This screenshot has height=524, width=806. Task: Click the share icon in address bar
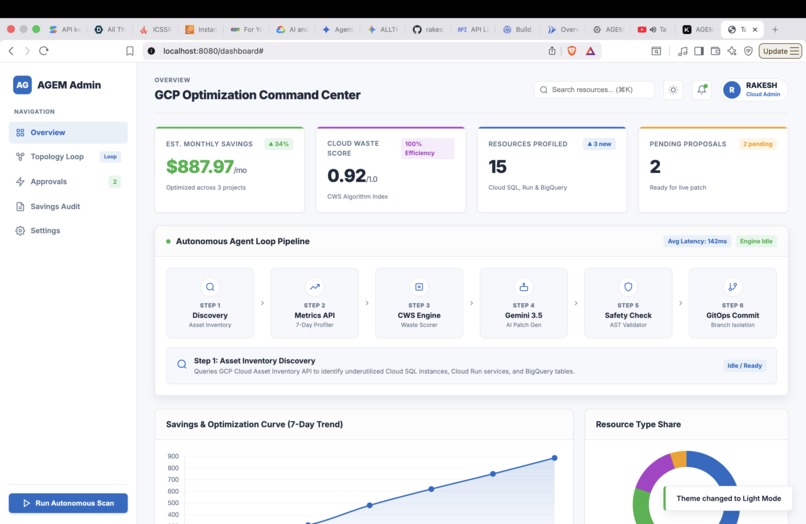pyautogui.click(x=552, y=51)
